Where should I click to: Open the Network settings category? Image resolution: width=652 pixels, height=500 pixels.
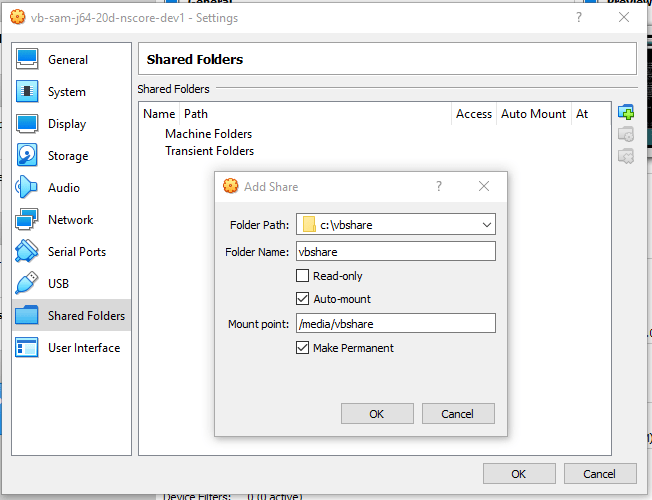point(72,220)
